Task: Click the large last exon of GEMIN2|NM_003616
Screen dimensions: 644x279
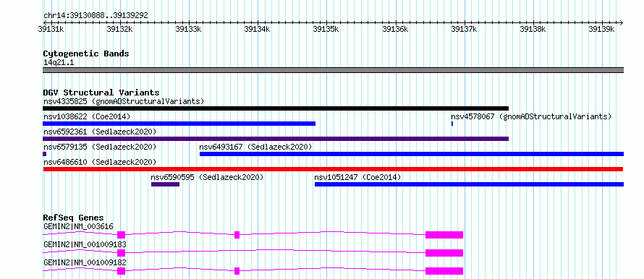Action: (x=444, y=235)
